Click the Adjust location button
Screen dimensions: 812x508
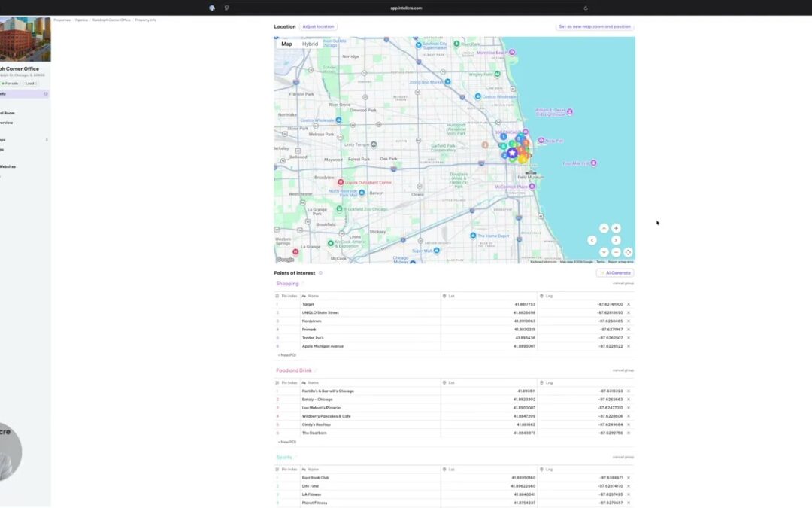pyautogui.click(x=318, y=26)
